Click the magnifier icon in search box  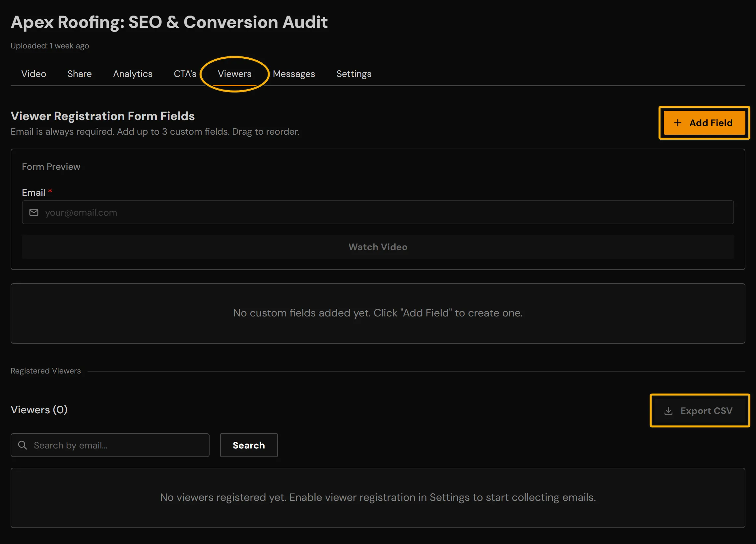click(23, 445)
